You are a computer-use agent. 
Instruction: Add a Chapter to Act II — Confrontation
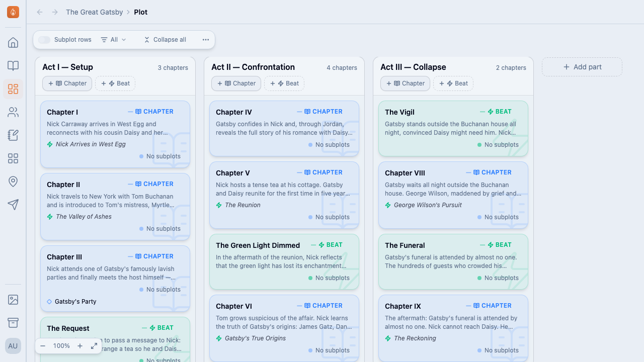(x=236, y=83)
